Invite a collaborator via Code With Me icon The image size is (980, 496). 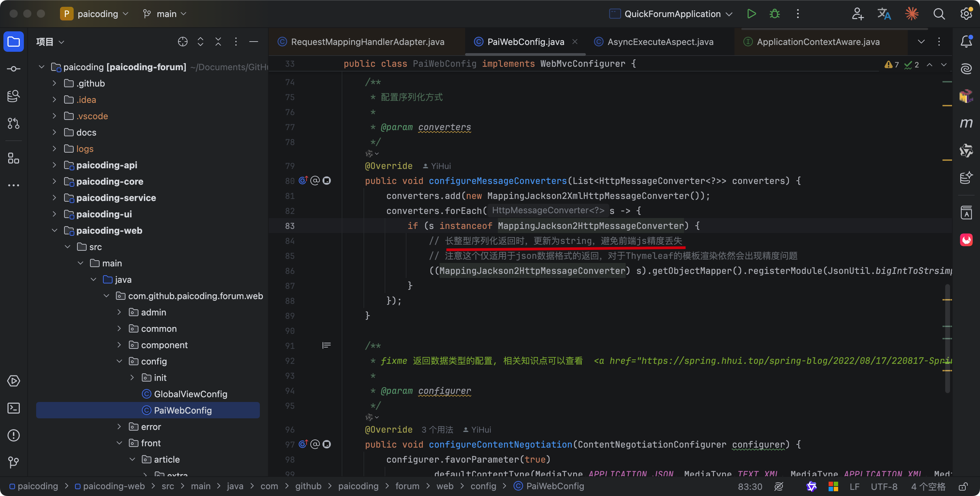click(858, 14)
